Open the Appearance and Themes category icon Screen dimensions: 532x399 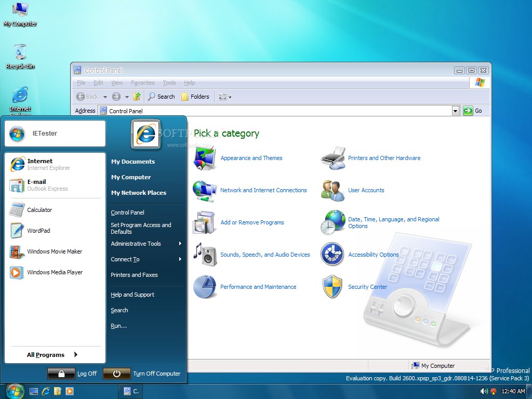point(205,158)
